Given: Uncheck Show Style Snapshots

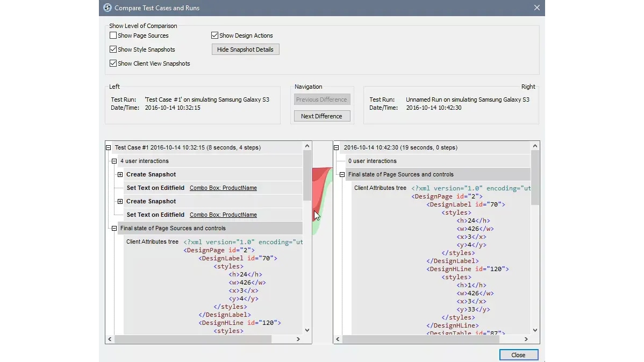Looking at the screenshot, I should tap(113, 49).
